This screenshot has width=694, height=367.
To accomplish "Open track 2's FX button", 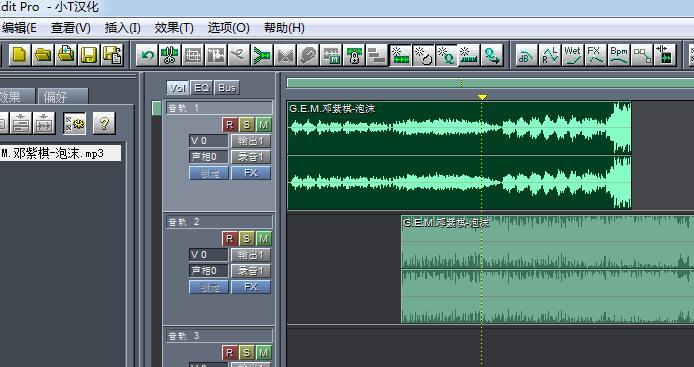I will [x=251, y=286].
